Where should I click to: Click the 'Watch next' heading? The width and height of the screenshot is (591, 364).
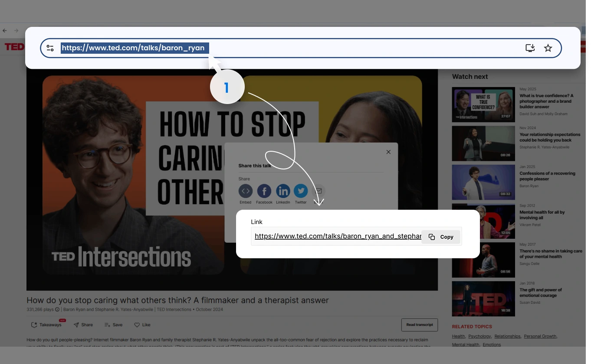pos(470,77)
